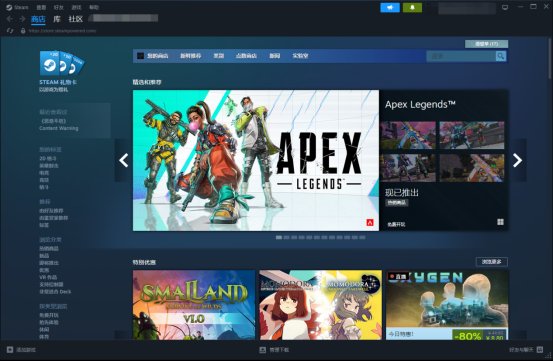This screenshot has height=361, width=553.
Task: Show next featured game with right arrow
Action: pos(517,160)
